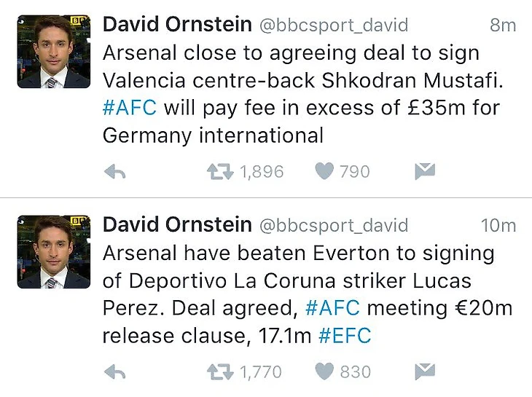Screen dimensions: 532x397
Task: Open #AFC hashtag in the Mustafi tweet
Action: [x=130, y=108]
